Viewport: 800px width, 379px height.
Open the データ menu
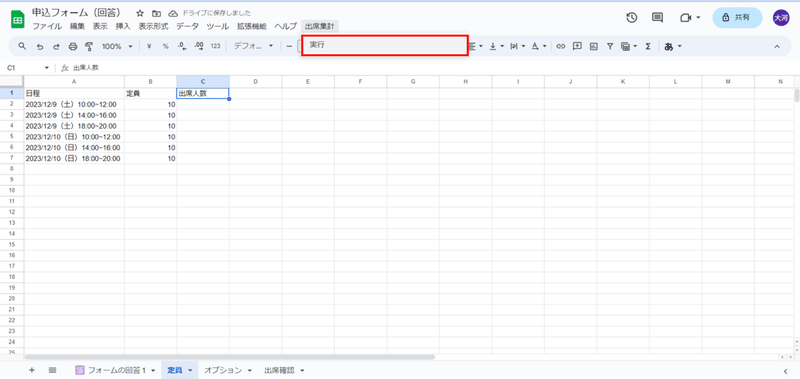(187, 27)
